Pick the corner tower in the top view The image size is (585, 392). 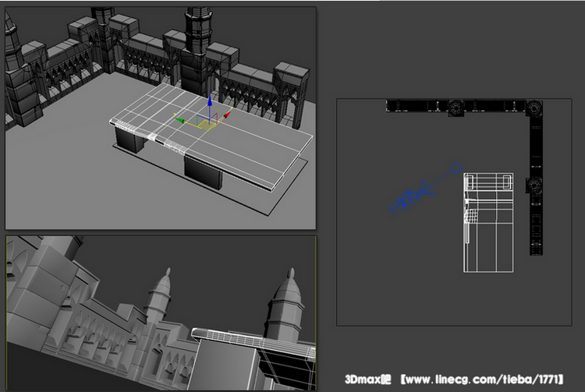click(x=534, y=108)
